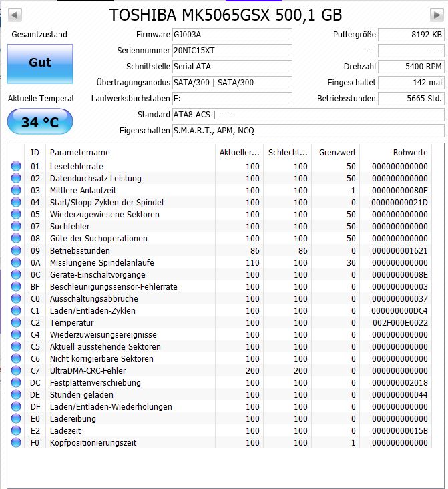Select the Lesefehlerrate parameter name
Viewport: 448px width, 489px height.
77,167
